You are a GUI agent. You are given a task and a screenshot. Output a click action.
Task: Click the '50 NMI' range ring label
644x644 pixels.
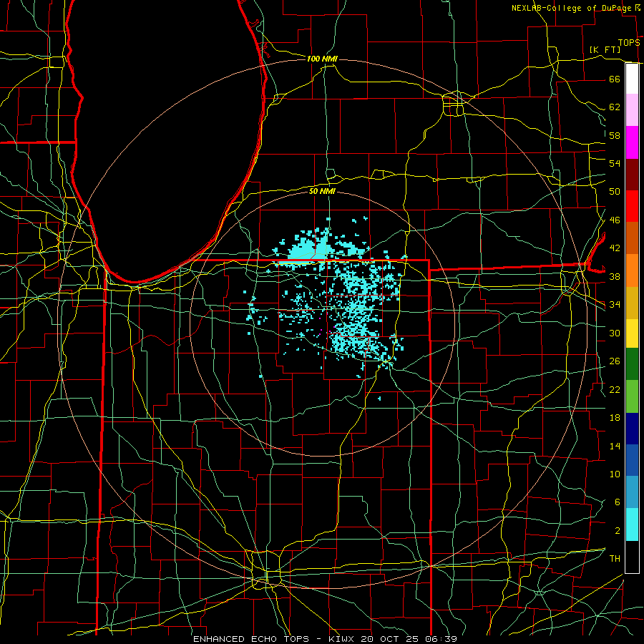pos(323,191)
